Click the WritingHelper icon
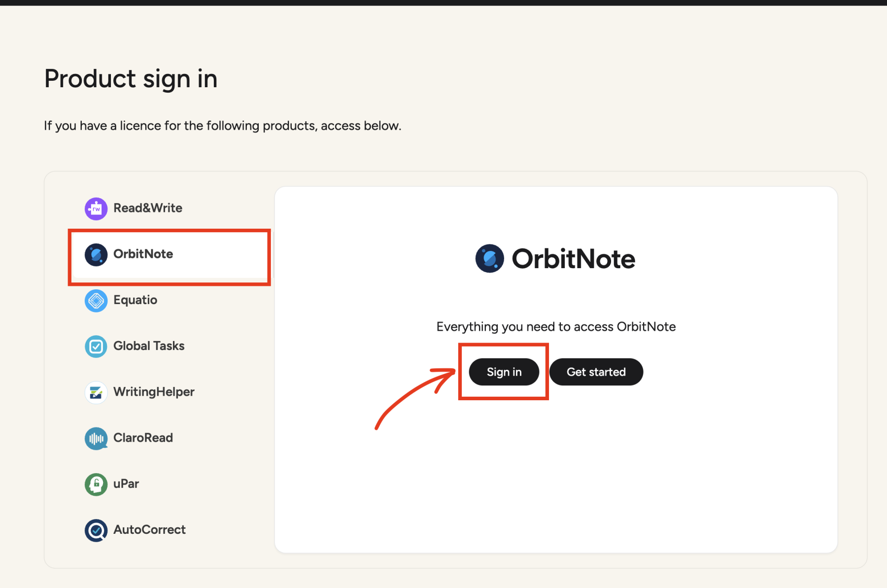The width and height of the screenshot is (887, 588). (x=96, y=392)
